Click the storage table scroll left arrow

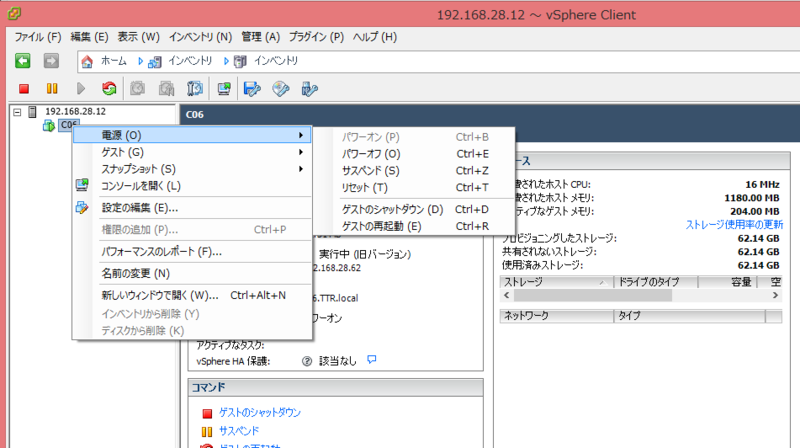[x=507, y=295]
